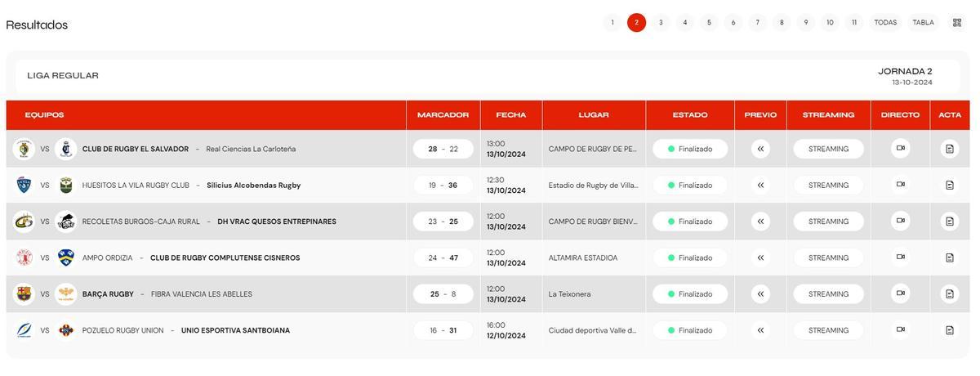The width and height of the screenshot is (980, 376).
Task: Click Unio Esportiva Santboiana away logo
Action: click(66, 330)
